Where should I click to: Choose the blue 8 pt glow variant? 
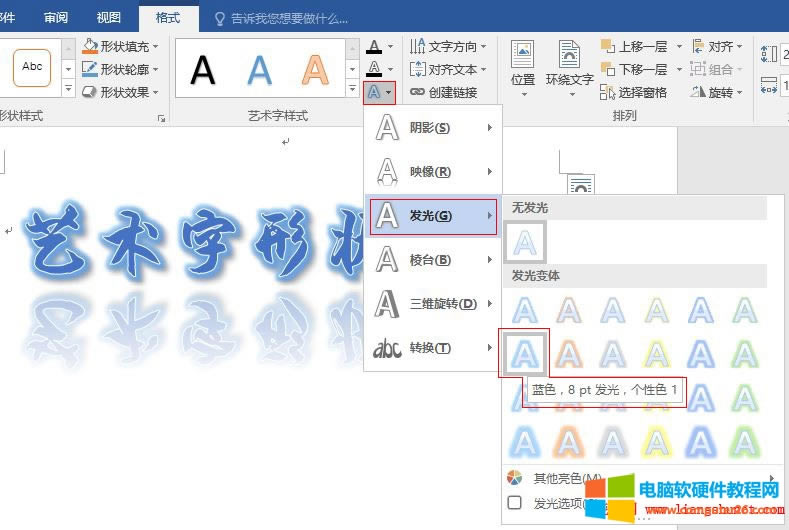(x=526, y=353)
